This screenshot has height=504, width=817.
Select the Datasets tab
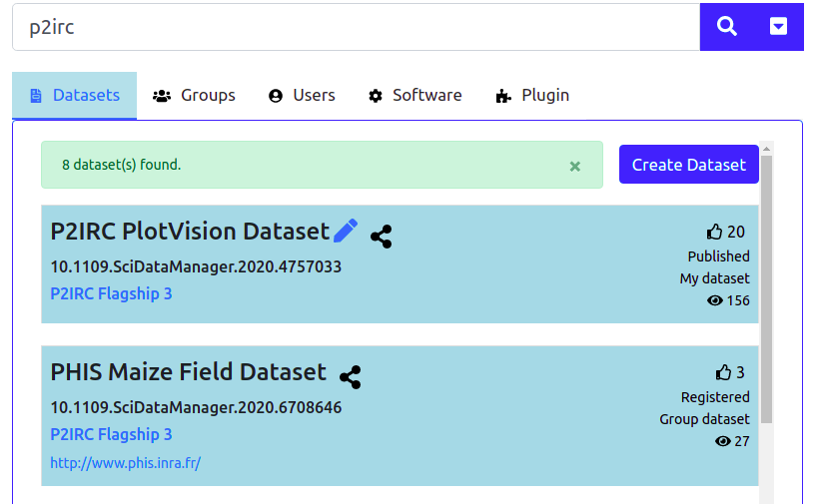coord(75,96)
